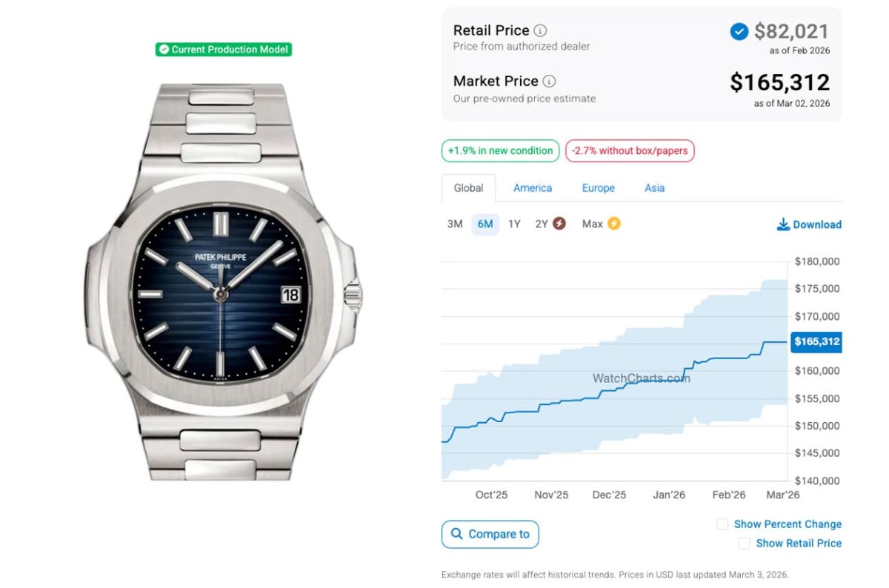This screenshot has height=588, width=889.
Task: Click the 2Y premium lightning icon
Action: click(x=559, y=224)
